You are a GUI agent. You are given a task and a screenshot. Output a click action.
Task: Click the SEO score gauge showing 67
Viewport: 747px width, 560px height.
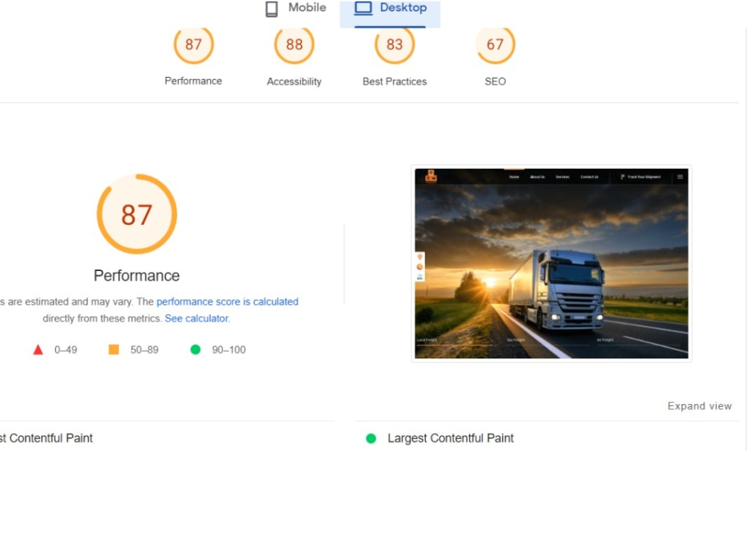pyautogui.click(x=495, y=45)
